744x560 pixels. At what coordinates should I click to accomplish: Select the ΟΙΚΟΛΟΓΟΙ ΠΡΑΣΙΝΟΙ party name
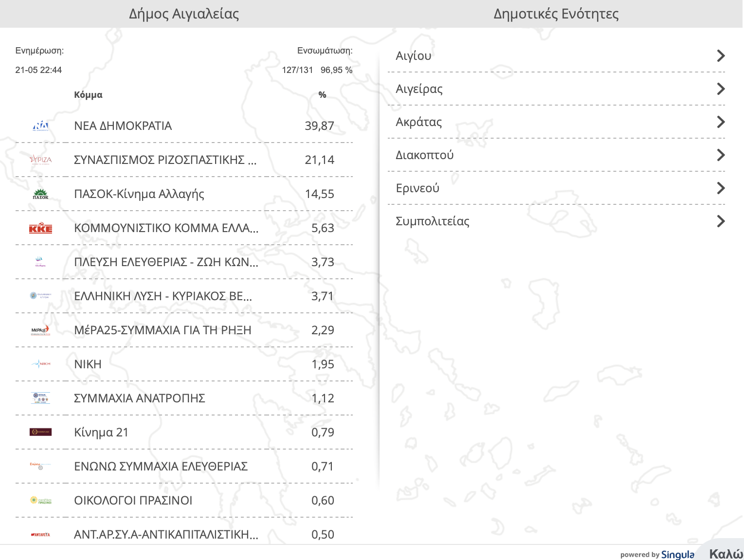133,501
